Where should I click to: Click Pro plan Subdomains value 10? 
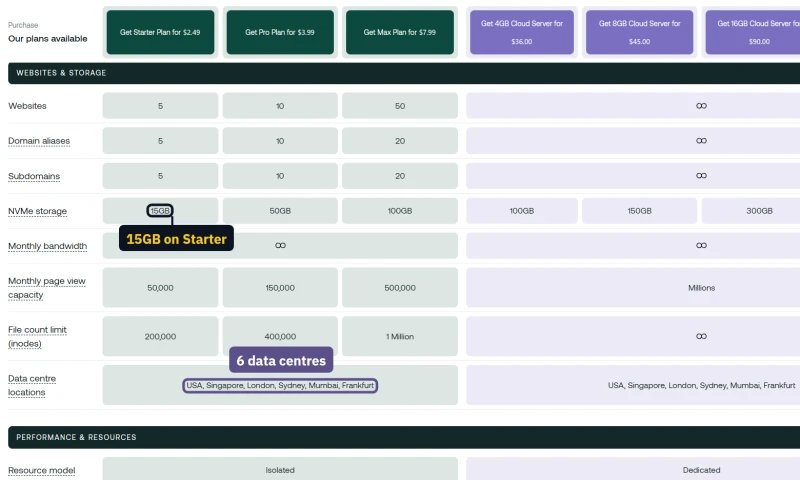click(280, 175)
